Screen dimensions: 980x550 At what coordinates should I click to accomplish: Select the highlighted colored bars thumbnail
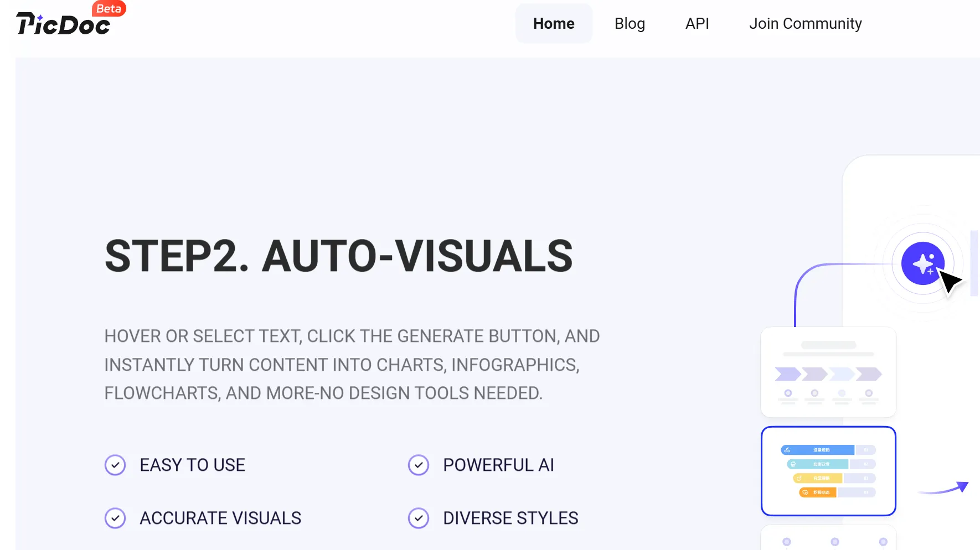(828, 471)
